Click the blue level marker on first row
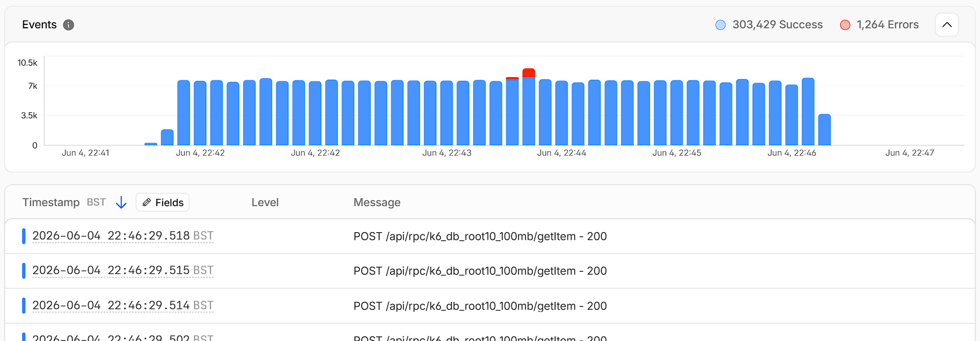980x341 pixels. pyautogui.click(x=24, y=236)
